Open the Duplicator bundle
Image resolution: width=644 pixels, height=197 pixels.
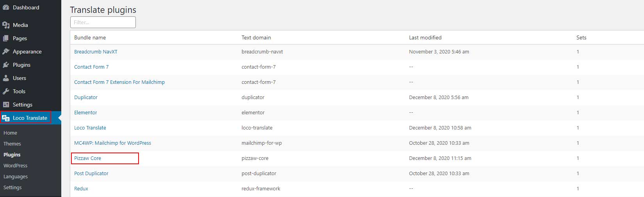click(86, 98)
